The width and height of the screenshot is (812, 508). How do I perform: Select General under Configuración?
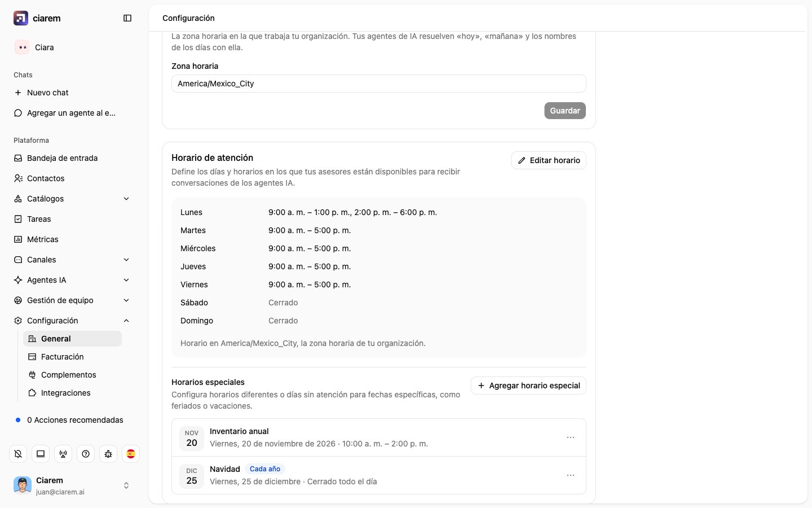(72, 339)
